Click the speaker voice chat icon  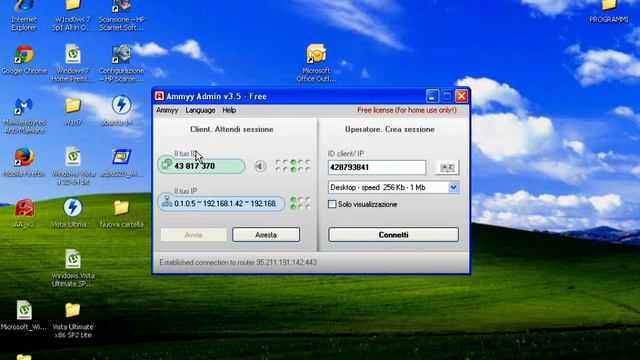[x=260, y=166]
